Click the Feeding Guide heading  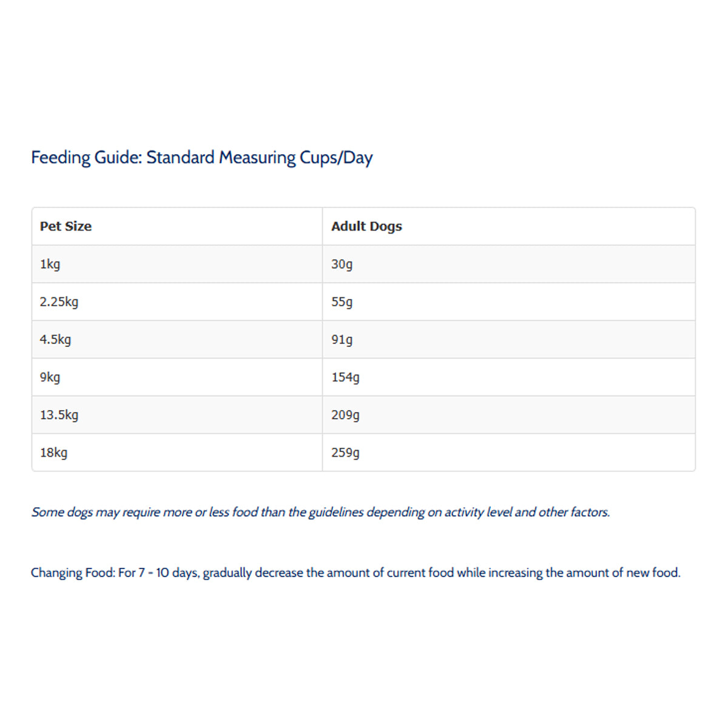(x=201, y=158)
